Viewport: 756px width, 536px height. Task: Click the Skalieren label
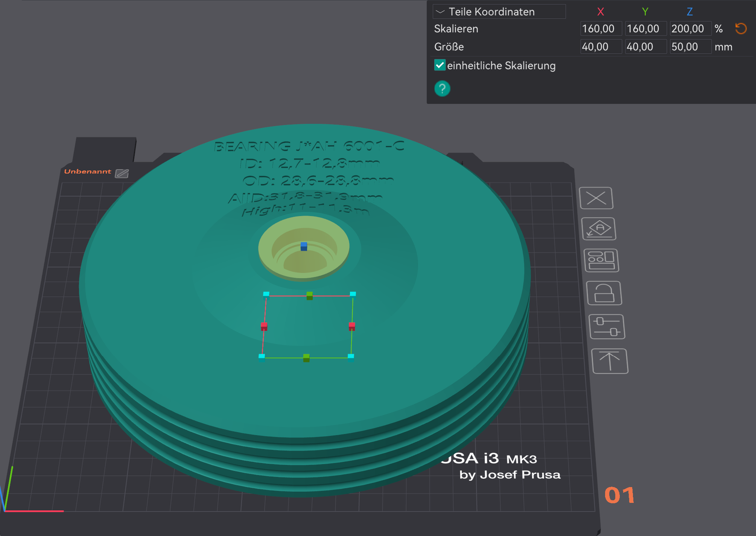456,29
